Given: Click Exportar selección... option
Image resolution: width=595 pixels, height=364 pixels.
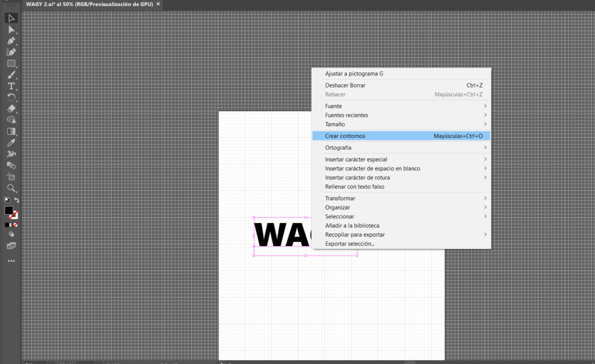Looking at the screenshot, I should tap(350, 244).
